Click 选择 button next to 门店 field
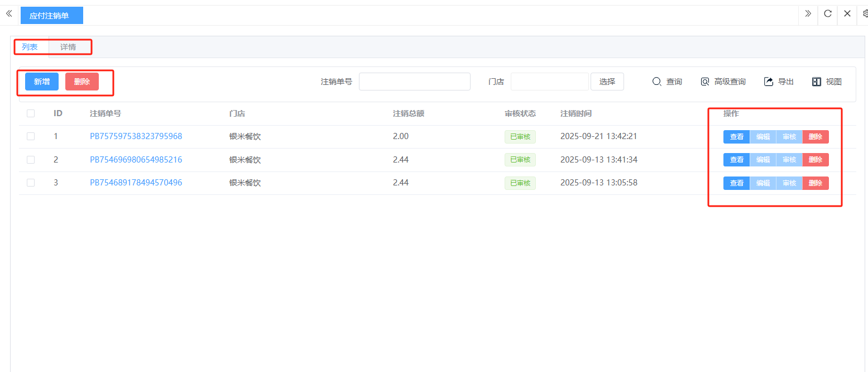The width and height of the screenshot is (868, 372). point(607,82)
